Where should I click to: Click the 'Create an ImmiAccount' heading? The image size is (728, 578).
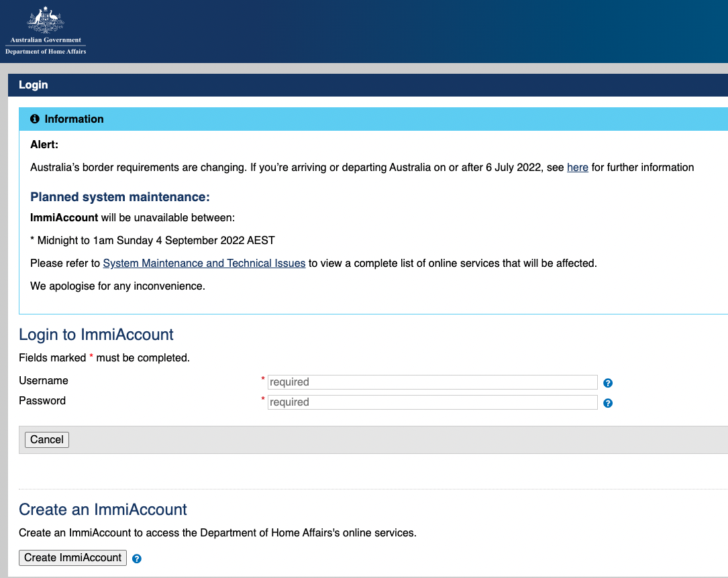103,510
